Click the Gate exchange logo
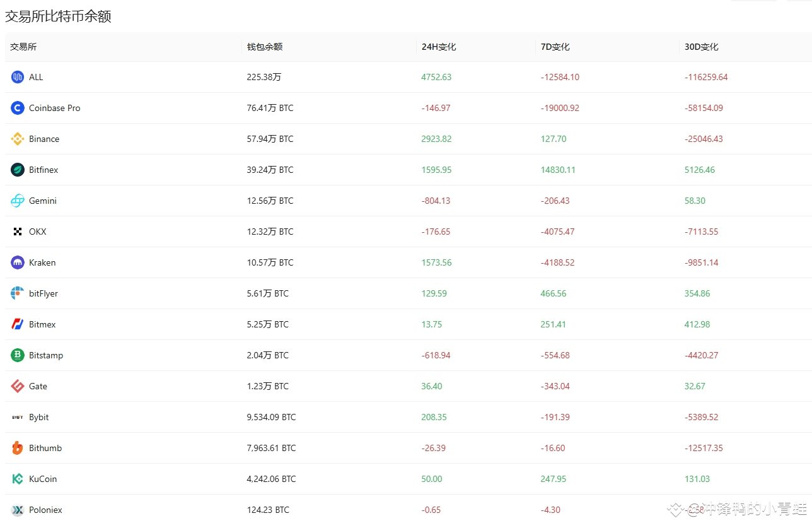This screenshot has height=523, width=812. (x=18, y=386)
